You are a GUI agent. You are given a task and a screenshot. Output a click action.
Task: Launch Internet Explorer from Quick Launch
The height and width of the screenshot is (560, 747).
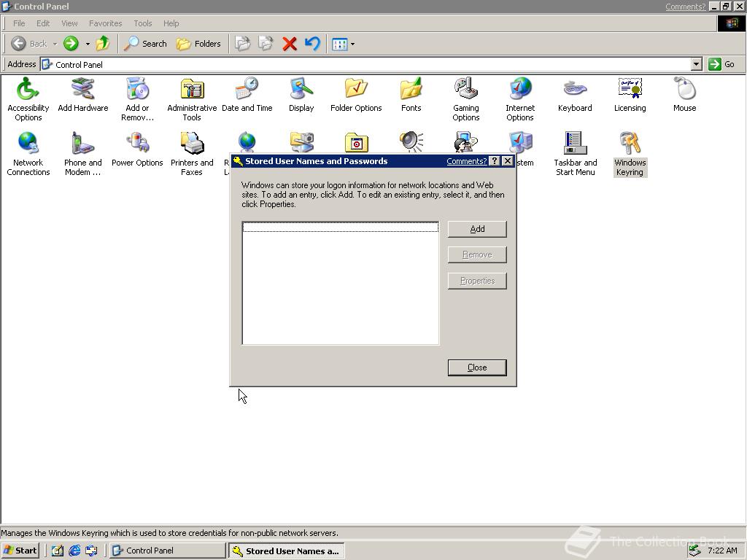coord(74,551)
